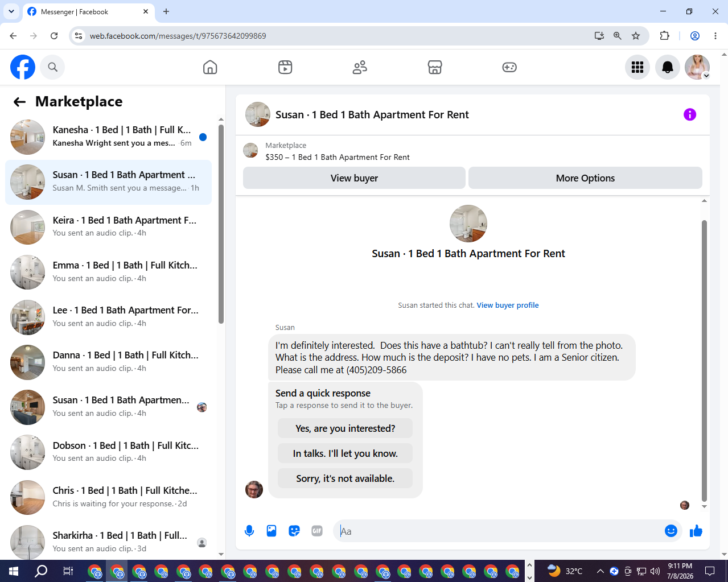Image resolution: width=728 pixels, height=582 pixels.
Task: Open Chrome three-dot menu
Action: [715, 36]
